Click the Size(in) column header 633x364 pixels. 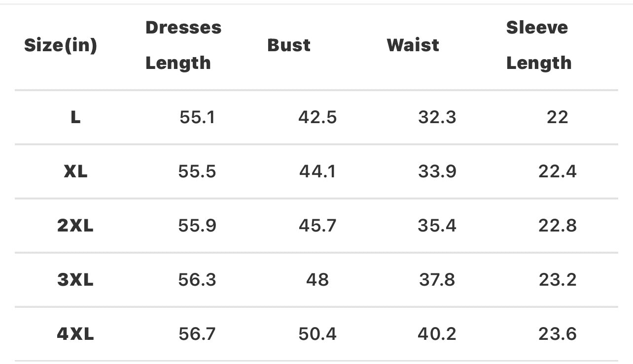tap(60, 45)
